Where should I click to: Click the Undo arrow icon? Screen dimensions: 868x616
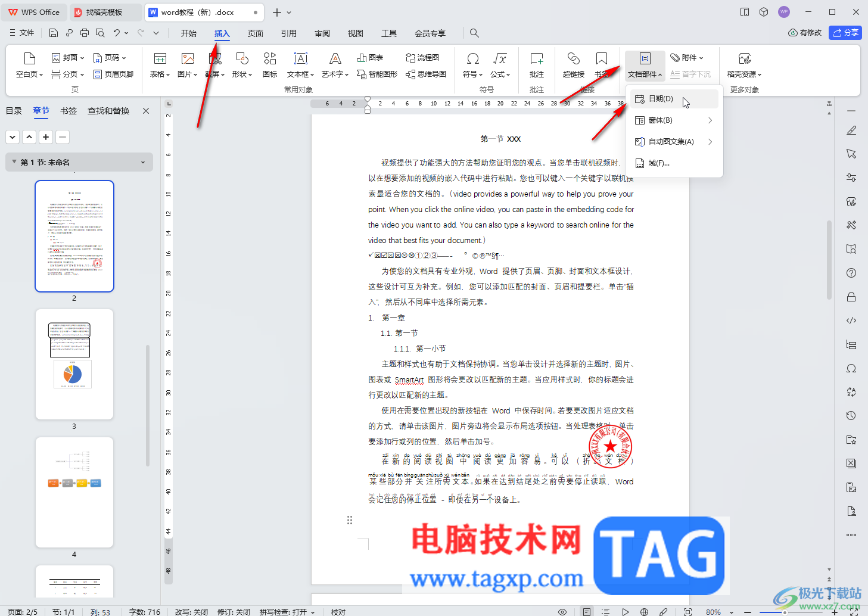[117, 33]
